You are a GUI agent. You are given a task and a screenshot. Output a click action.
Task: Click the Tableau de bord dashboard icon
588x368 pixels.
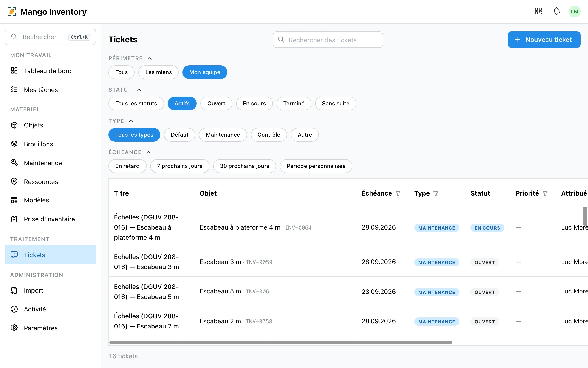[x=14, y=71]
